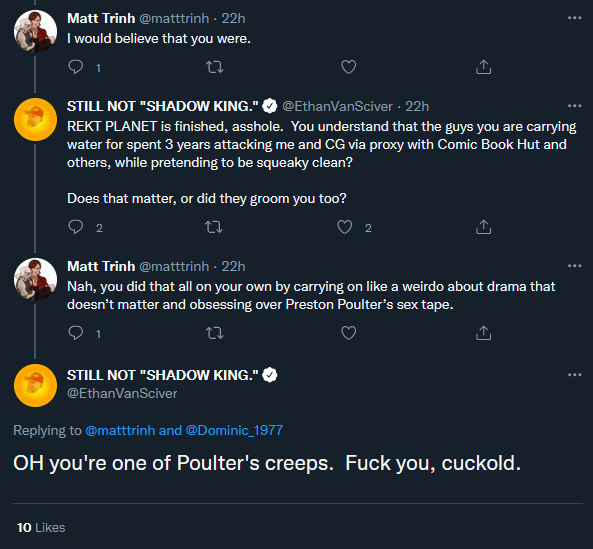
Task: View the 10 Likes list
Action: tap(41, 527)
